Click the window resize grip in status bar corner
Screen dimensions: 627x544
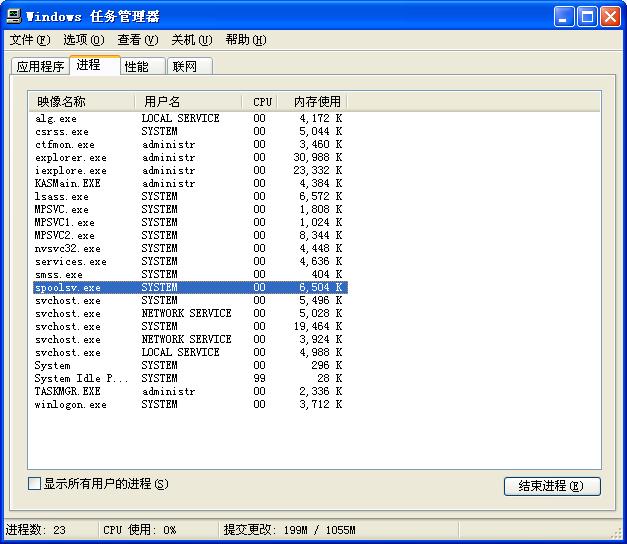click(x=615, y=532)
